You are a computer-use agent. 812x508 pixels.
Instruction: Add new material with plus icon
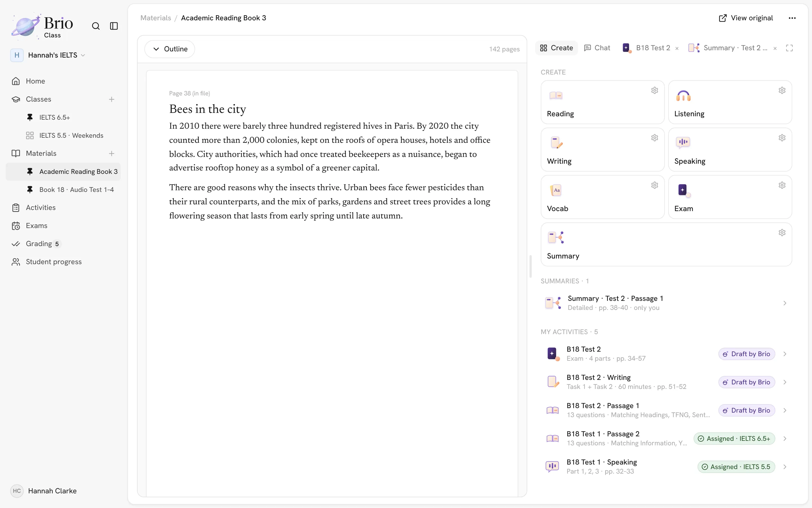(x=112, y=154)
